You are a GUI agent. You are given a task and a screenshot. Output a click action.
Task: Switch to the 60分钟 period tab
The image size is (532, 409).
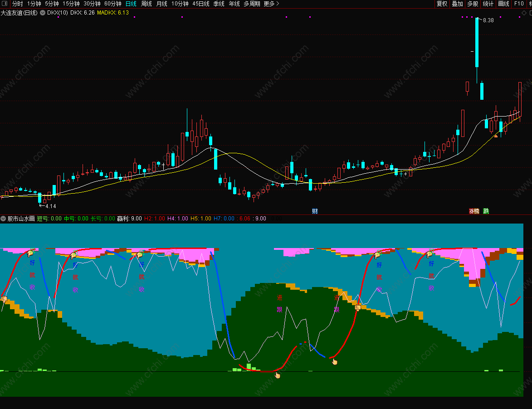tap(112, 4)
